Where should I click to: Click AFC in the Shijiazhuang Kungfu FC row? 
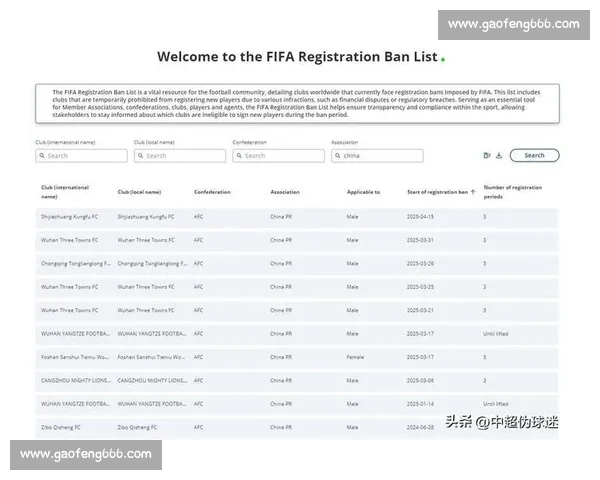[x=198, y=217]
